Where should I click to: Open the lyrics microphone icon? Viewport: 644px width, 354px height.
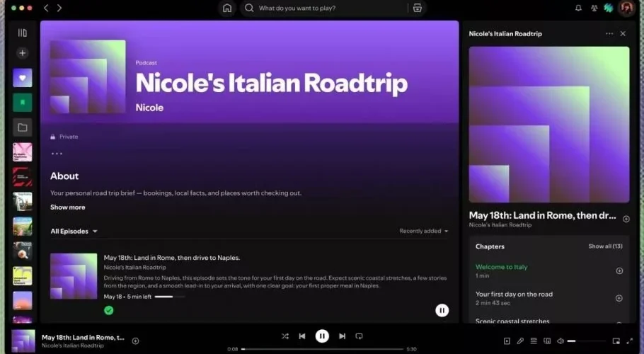point(520,341)
